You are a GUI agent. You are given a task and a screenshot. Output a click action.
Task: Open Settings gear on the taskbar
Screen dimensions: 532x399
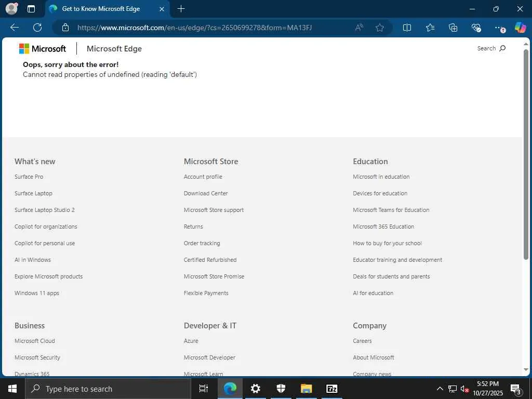point(255,389)
